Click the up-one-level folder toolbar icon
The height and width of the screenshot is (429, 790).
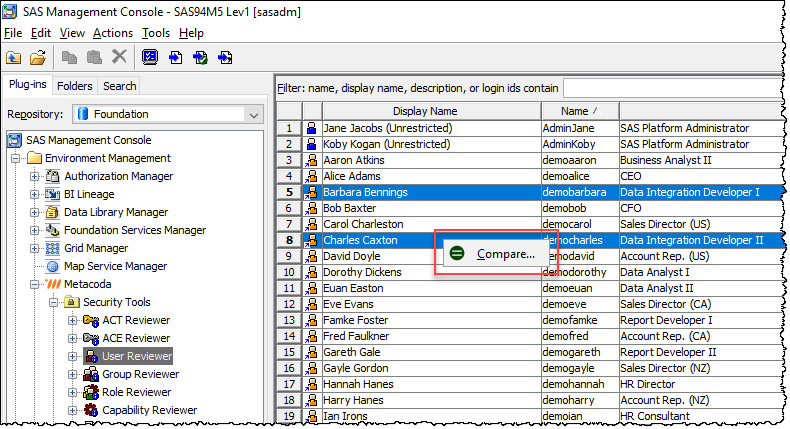(x=14, y=57)
